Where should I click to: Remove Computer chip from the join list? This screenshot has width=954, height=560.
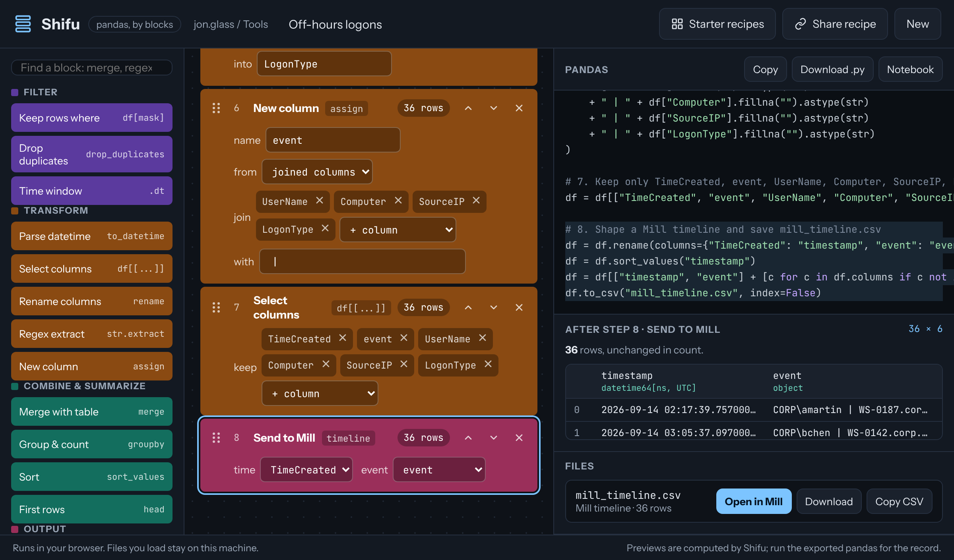(x=398, y=201)
